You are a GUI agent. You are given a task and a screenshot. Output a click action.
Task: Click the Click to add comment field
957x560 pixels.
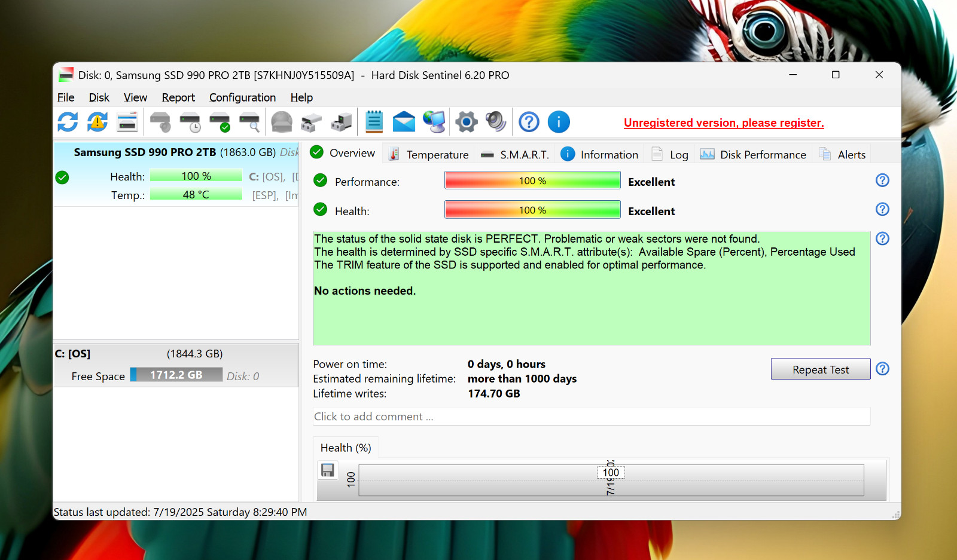point(592,417)
